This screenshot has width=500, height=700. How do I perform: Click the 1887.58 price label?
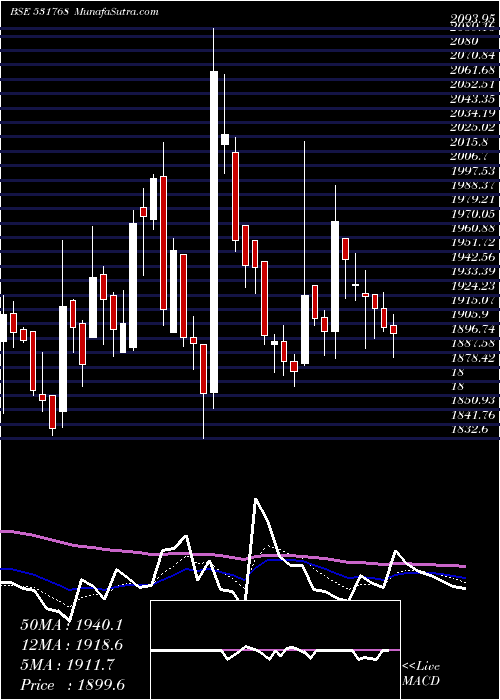tap(473, 343)
